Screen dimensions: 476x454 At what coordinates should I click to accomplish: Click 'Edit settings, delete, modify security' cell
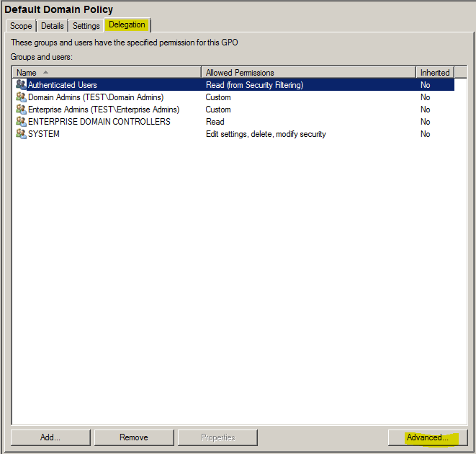266,134
